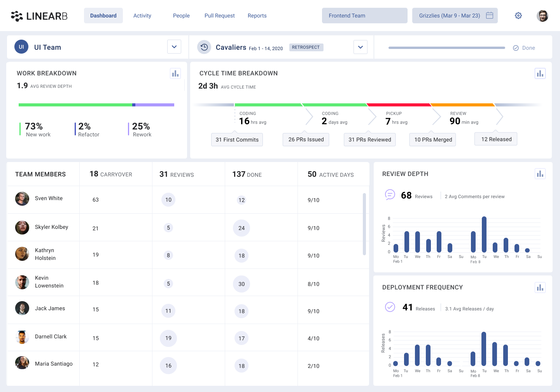The height and width of the screenshot is (392, 560).
Task: Select Sven White's avatar in team list
Action: (22, 199)
